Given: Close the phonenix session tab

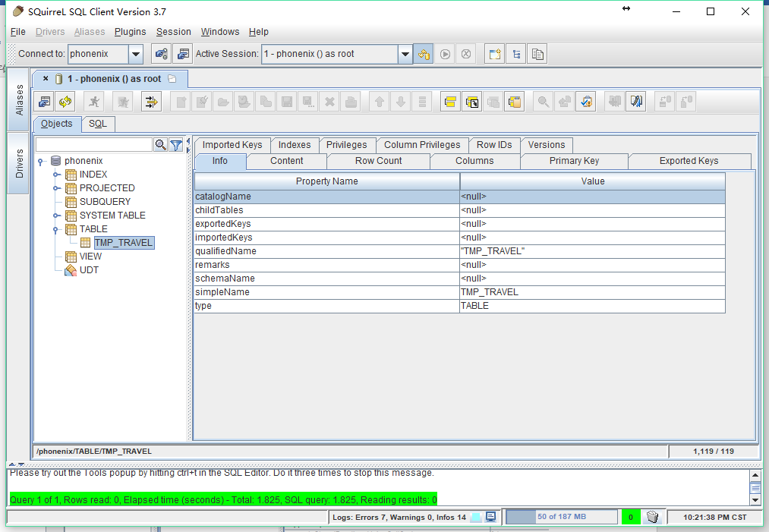Looking at the screenshot, I should pyautogui.click(x=46, y=78).
